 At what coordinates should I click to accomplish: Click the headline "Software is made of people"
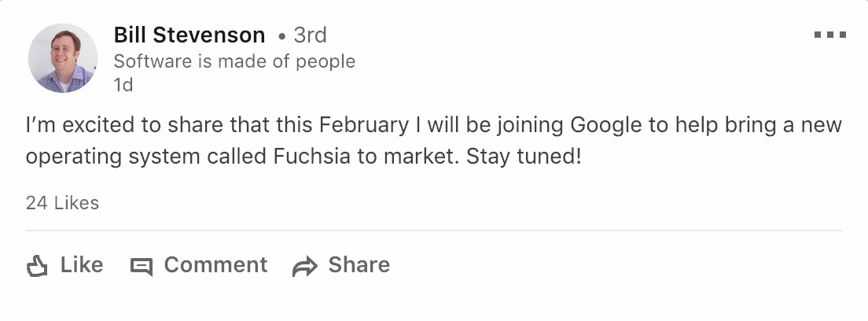coord(234,61)
